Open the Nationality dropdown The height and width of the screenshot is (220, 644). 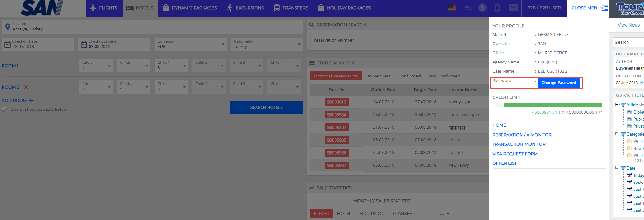tap(267, 44)
